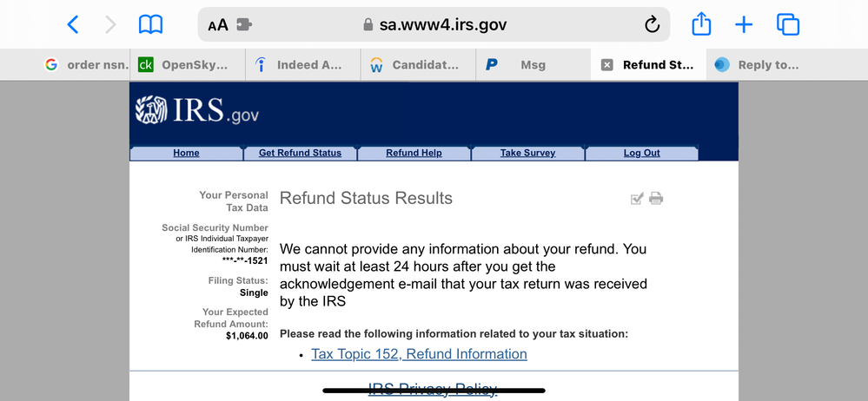Close the Refund Status tab
Viewport: 868px width, 401px height.
coord(606,65)
